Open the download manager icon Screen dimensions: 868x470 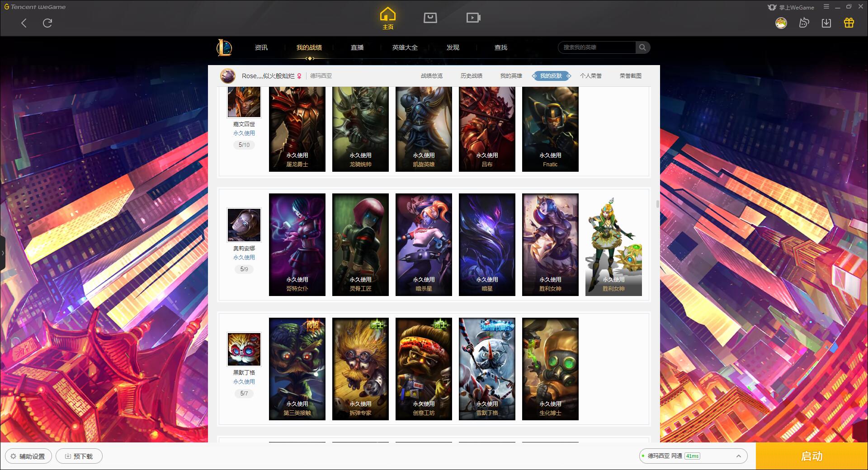826,23
